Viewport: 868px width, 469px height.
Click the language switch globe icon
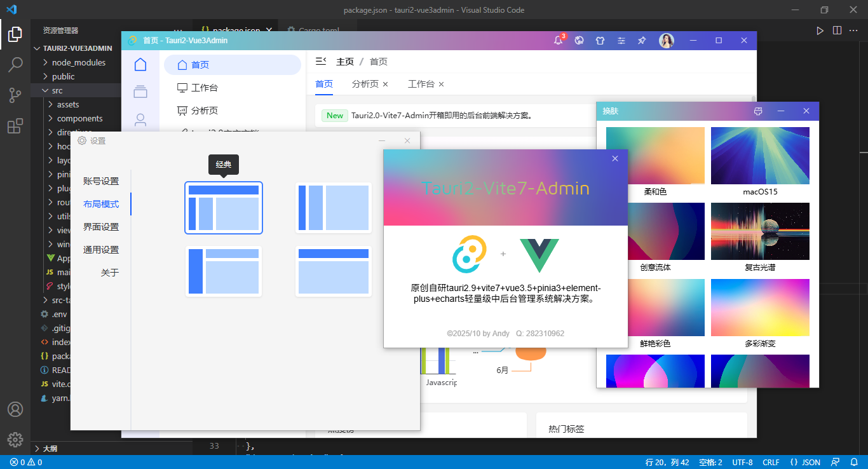tap(579, 40)
